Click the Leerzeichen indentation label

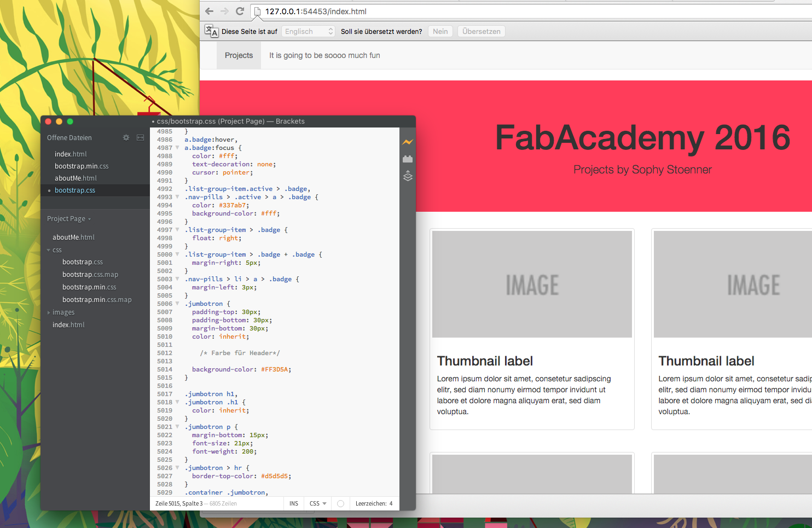pos(371,503)
